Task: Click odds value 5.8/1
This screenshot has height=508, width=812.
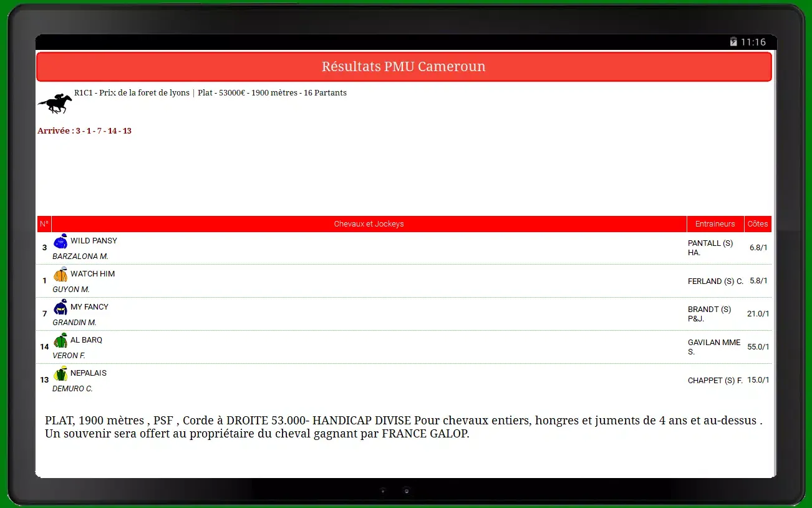Action: point(758,281)
